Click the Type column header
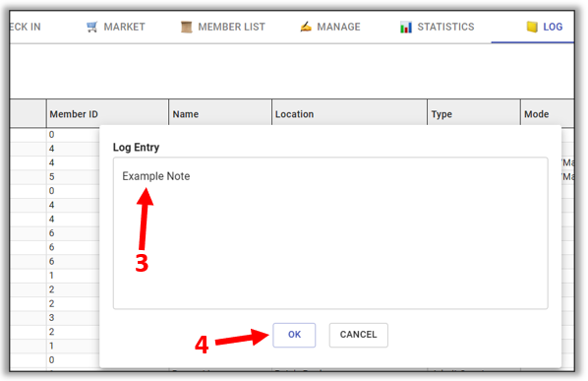 (474, 114)
